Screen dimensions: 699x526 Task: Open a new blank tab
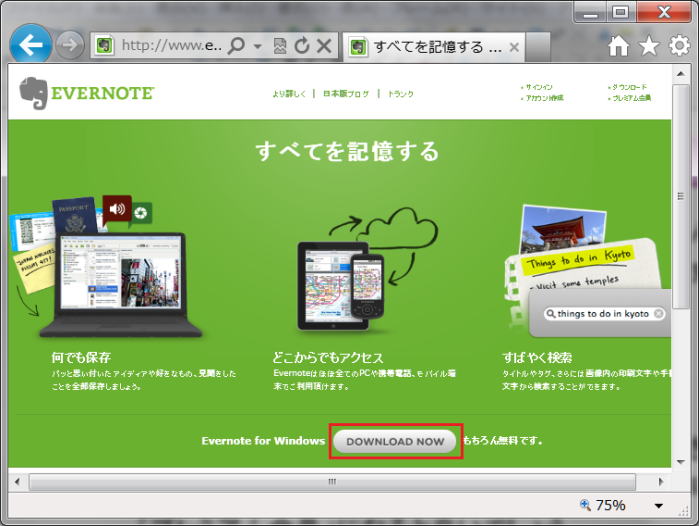tap(538, 46)
